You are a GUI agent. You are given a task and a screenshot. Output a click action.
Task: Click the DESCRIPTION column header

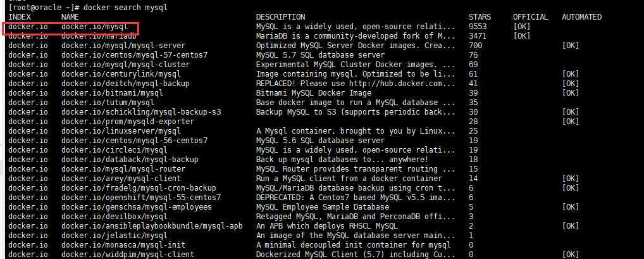[x=280, y=17]
